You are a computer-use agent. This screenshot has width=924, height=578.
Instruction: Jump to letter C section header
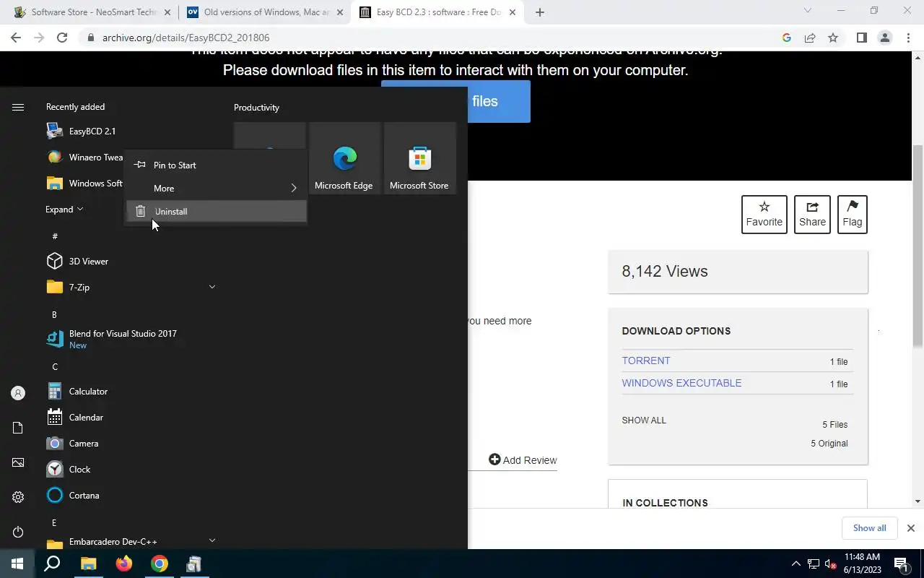pos(54,367)
